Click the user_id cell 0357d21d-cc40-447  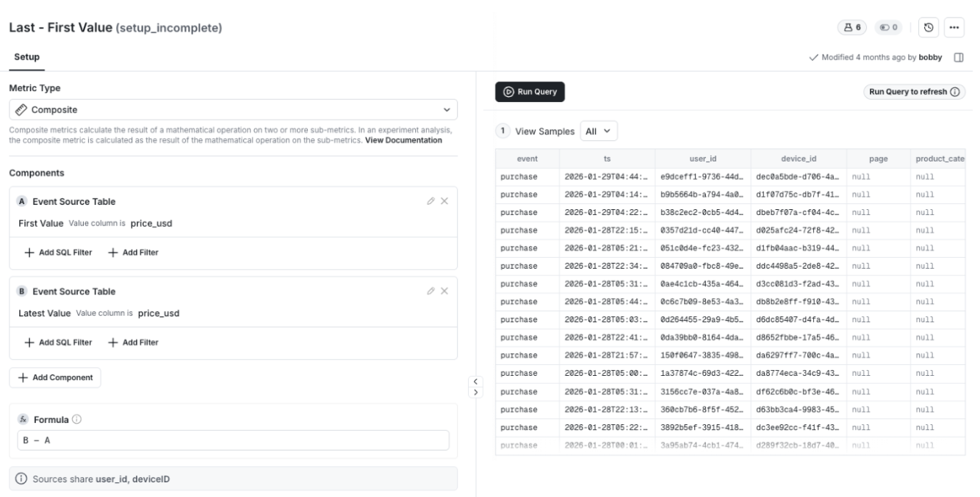click(x=702, y=231)
